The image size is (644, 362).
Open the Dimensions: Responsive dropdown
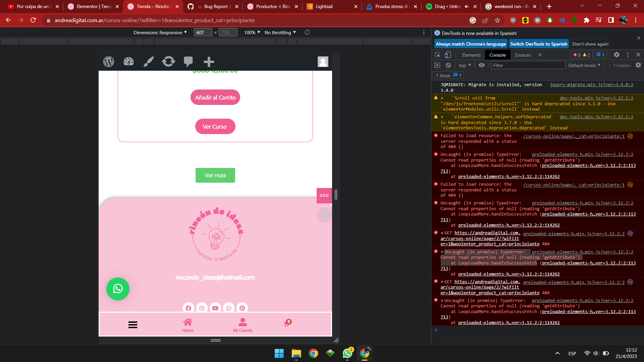[x=160, y=33]
